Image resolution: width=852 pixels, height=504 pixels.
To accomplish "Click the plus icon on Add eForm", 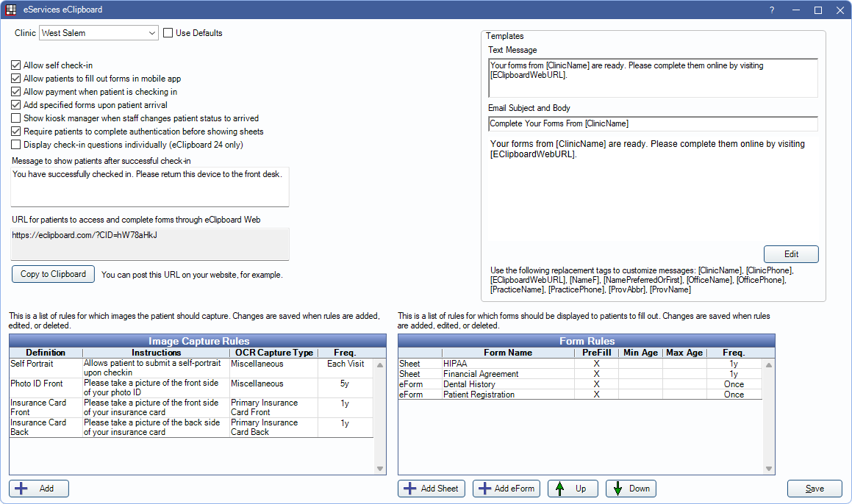I will point(483,489).
